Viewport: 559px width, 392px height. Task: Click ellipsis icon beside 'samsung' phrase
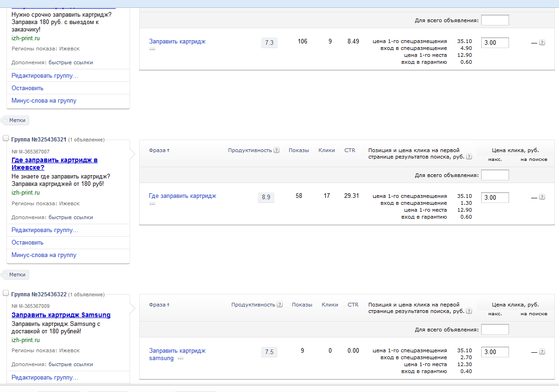[x=180, y=358]
